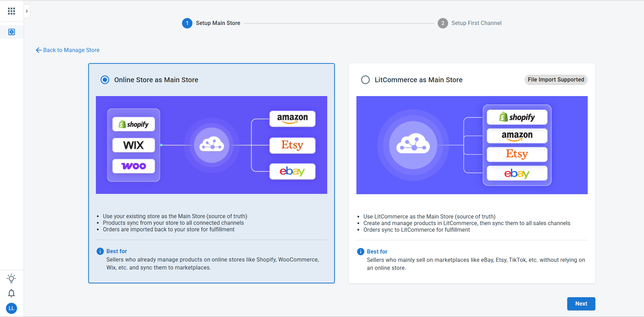Click back arrow icon near Manage Store
644x317 pixels.
tap(39, 50)
